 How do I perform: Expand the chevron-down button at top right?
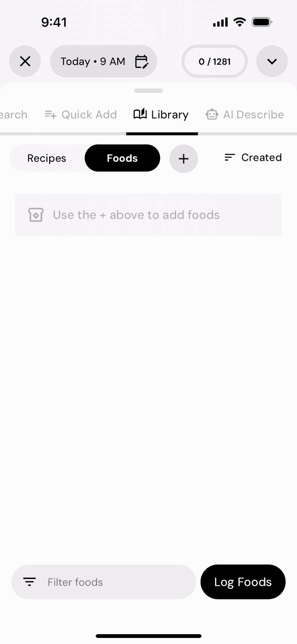[x=272, y=61]
